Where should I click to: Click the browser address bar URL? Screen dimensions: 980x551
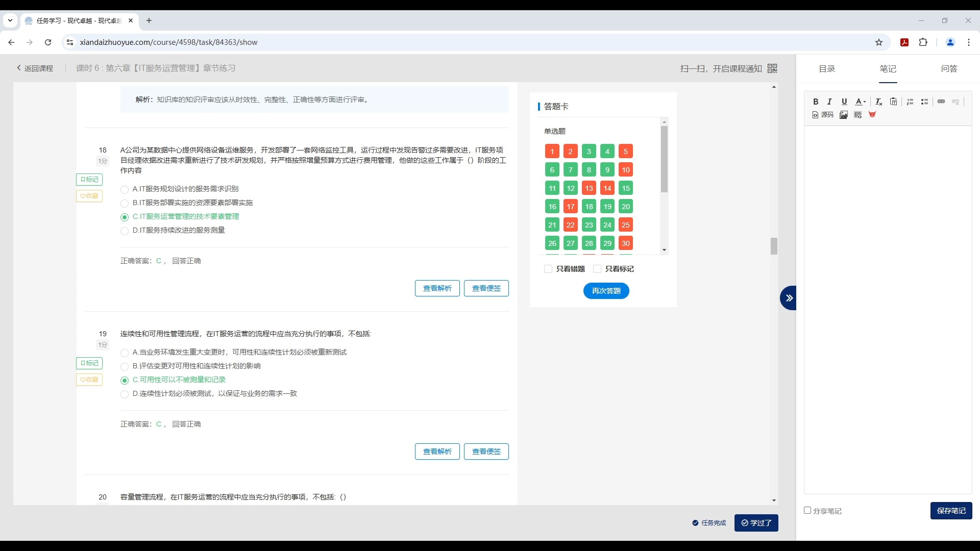tap(168, 42)
